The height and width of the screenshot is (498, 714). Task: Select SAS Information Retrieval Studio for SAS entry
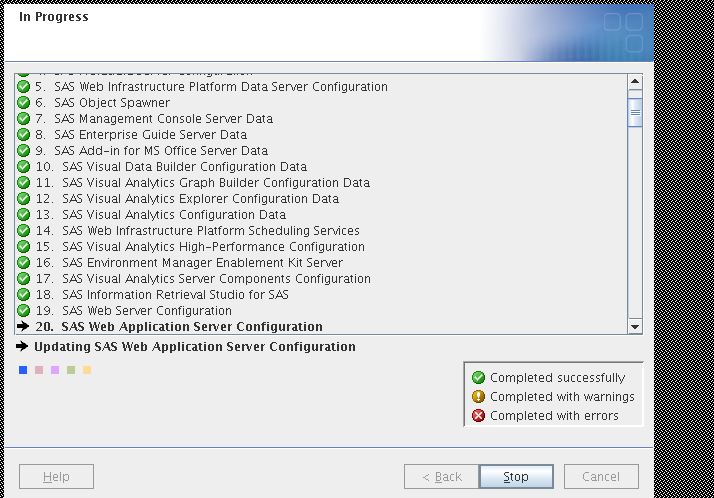[175, 295]
